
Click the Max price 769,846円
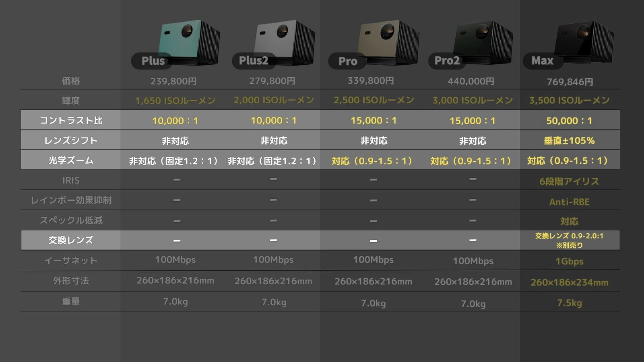[570, 82]
